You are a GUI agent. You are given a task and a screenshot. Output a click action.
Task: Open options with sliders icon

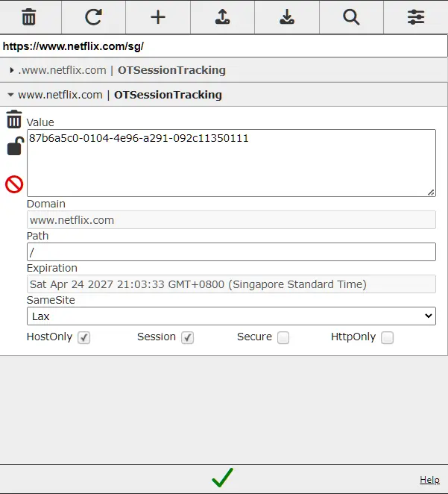pyautogui.click(x=416, y=17)
